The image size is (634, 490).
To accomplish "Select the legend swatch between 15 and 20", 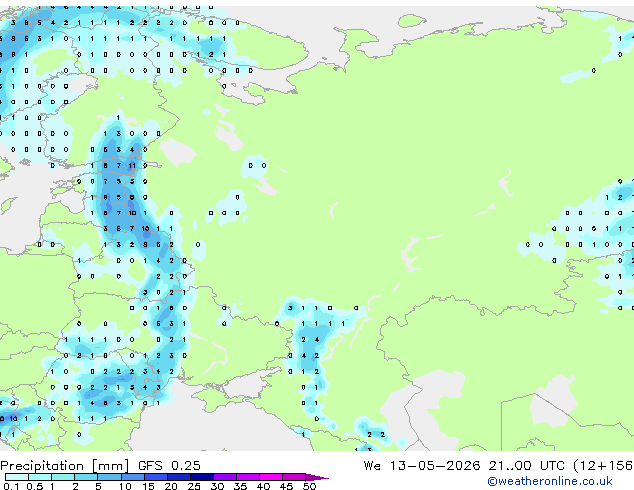I will tap(155, 477).
